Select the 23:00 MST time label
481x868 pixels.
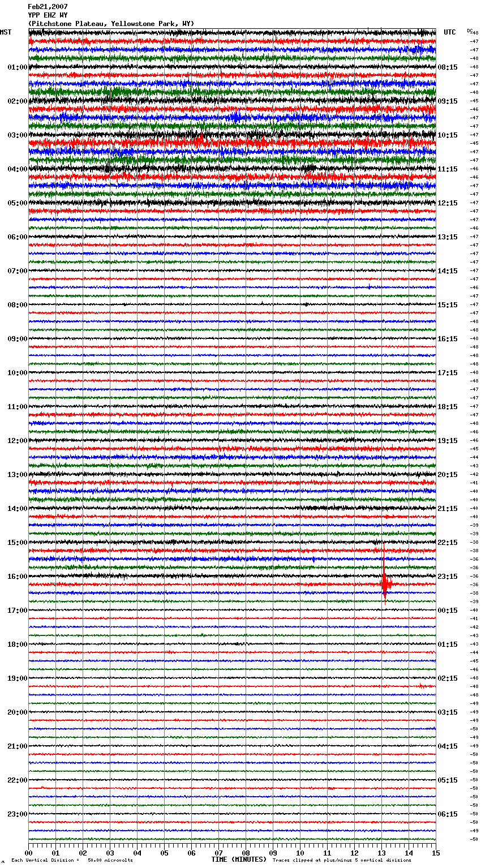[x=17, y=814]
